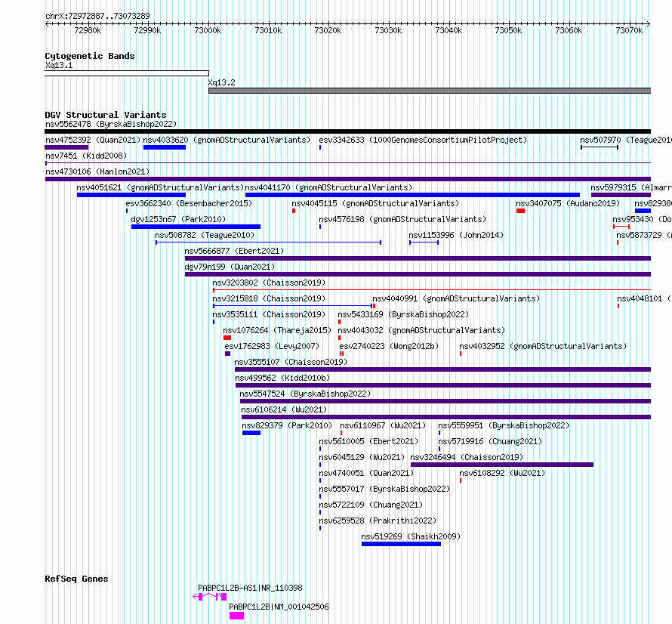
Task: Click the nsv499562 (Kidd2010b) label
Action: 282,378
